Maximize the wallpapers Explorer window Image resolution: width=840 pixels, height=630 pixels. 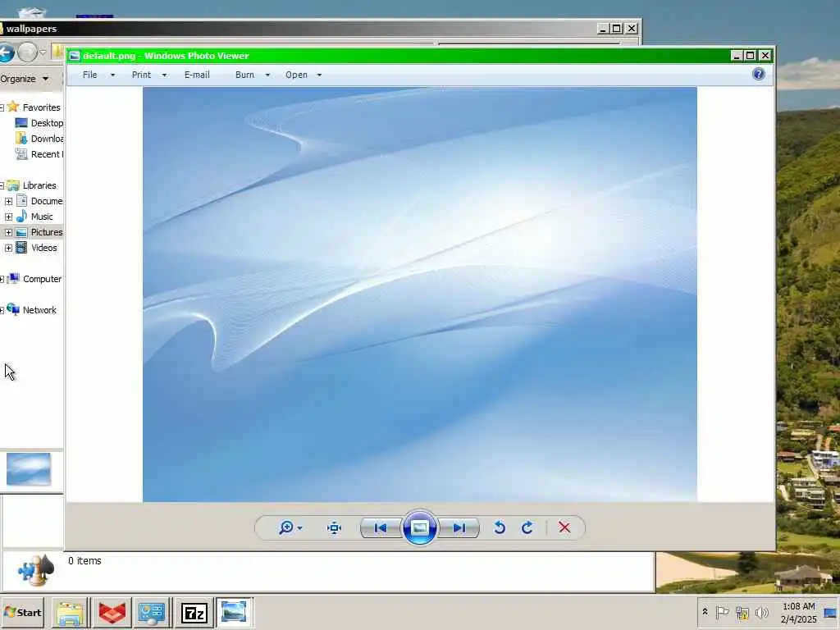(617, 29)
